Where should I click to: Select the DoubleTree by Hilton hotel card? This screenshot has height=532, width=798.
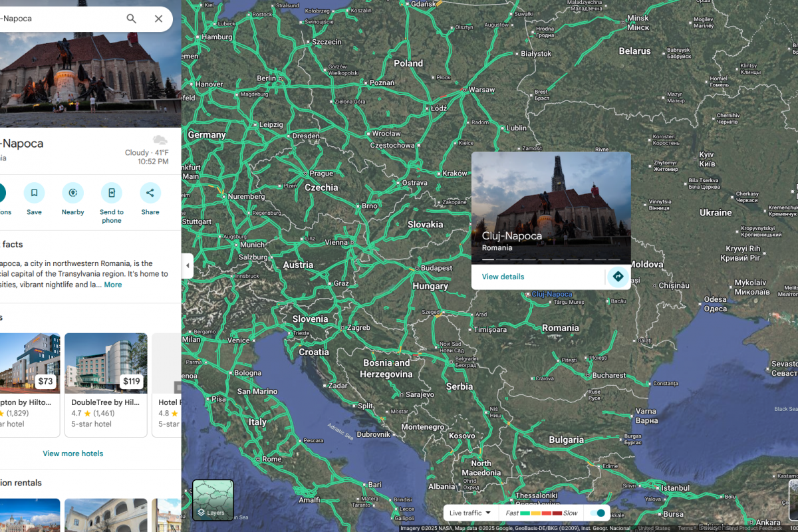[106, 384]
